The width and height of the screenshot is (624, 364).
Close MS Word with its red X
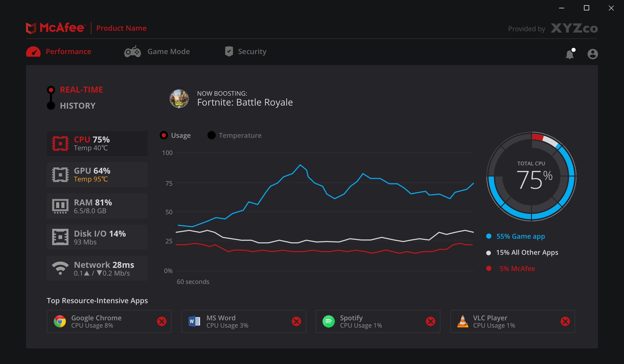pos(296,322)
